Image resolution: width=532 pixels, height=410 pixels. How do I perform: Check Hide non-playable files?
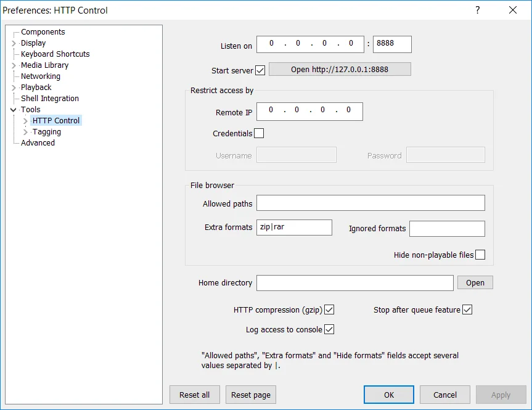480,255
